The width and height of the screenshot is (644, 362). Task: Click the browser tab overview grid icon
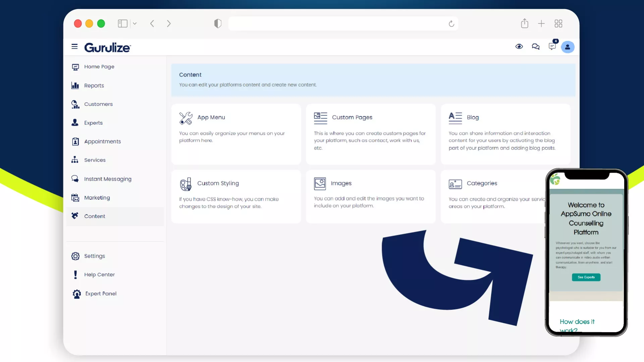[558, 23]
